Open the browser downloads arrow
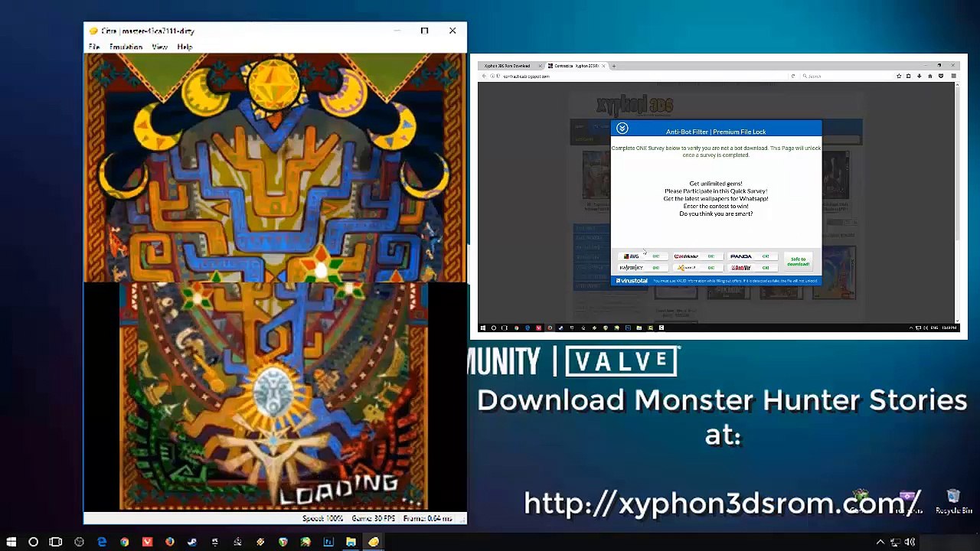 [x=920, y=77]
